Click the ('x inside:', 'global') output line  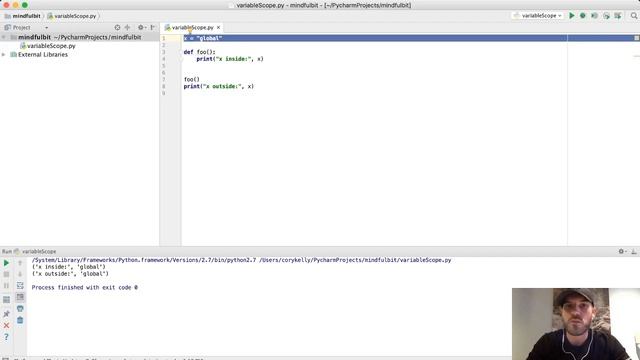(x=69, y=267)
